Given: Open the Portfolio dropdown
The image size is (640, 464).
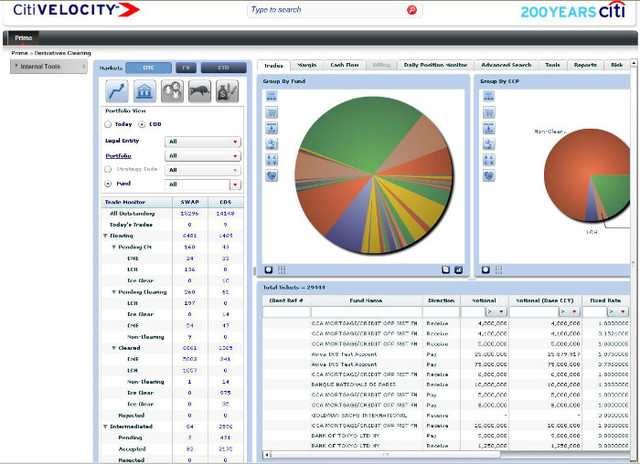Looking at the screenshot, I should tap(203, 156).
